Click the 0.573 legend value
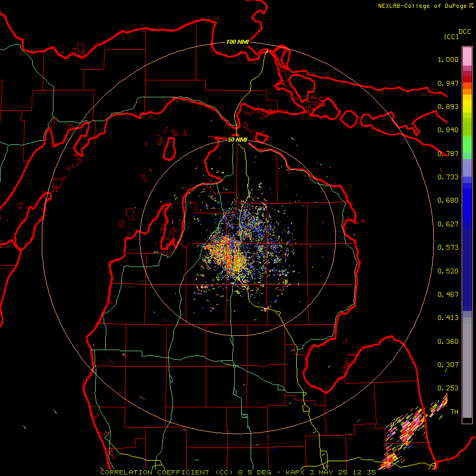 (448, 248)
